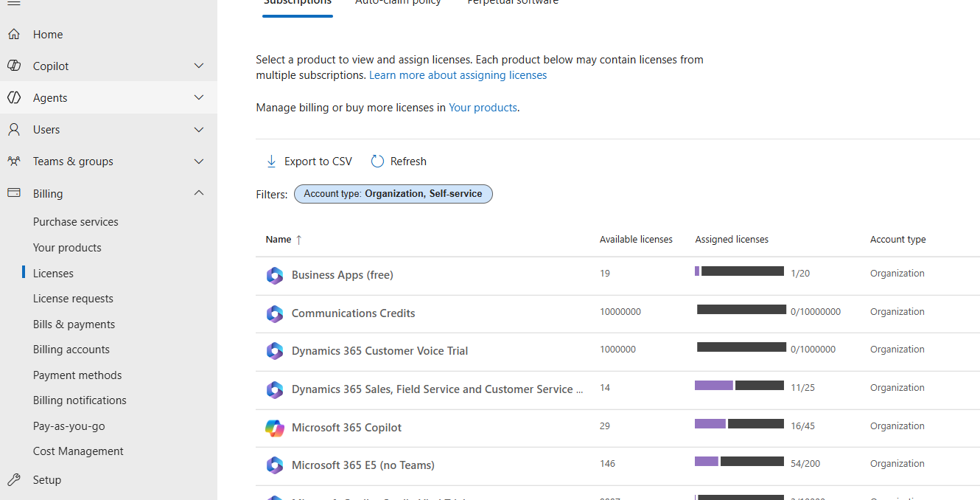Open Microsoft 365 Copilot product name
The image size is (980, 500).
coord(346,428)
